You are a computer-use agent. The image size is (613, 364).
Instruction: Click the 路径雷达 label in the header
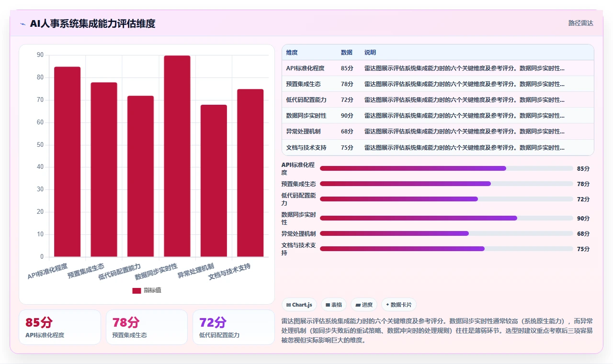click(581, 23)
